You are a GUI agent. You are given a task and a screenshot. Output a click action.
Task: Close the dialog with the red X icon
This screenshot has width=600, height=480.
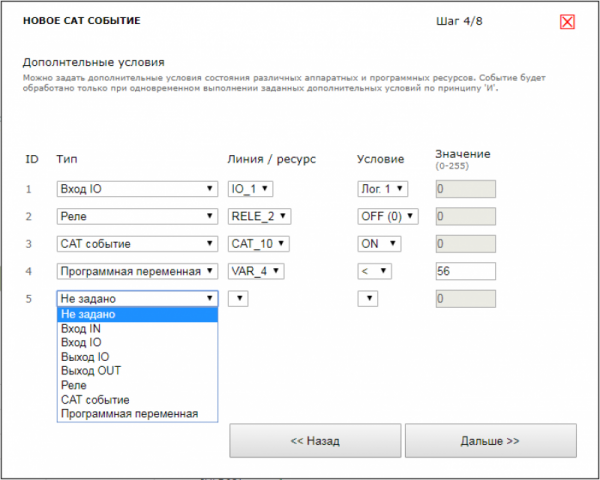pos(567,22)
